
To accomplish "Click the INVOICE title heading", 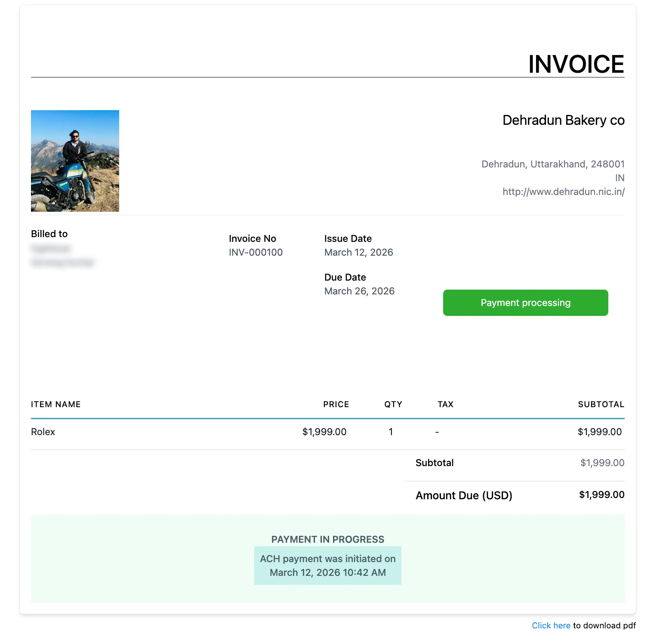I will pos(576,64).
